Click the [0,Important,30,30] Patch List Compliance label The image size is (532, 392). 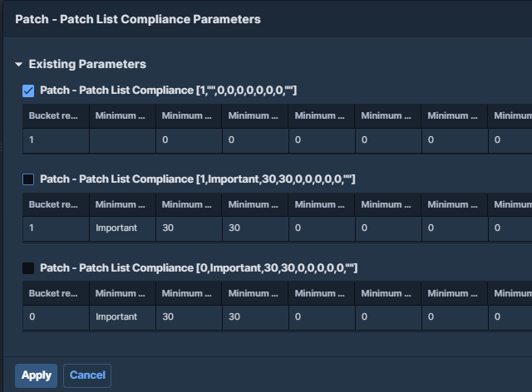(x=199, y=268)
